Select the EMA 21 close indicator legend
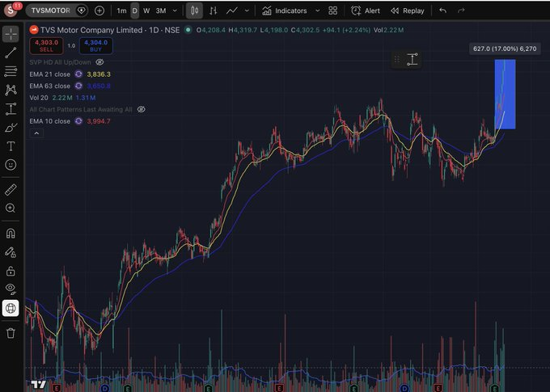The image size is (550, 392). coord(50,74)
